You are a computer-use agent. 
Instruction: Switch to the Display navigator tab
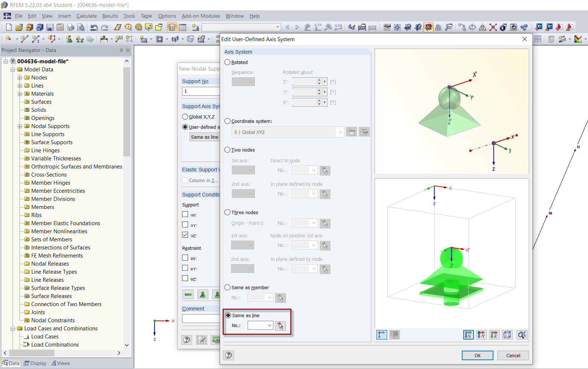35,363
